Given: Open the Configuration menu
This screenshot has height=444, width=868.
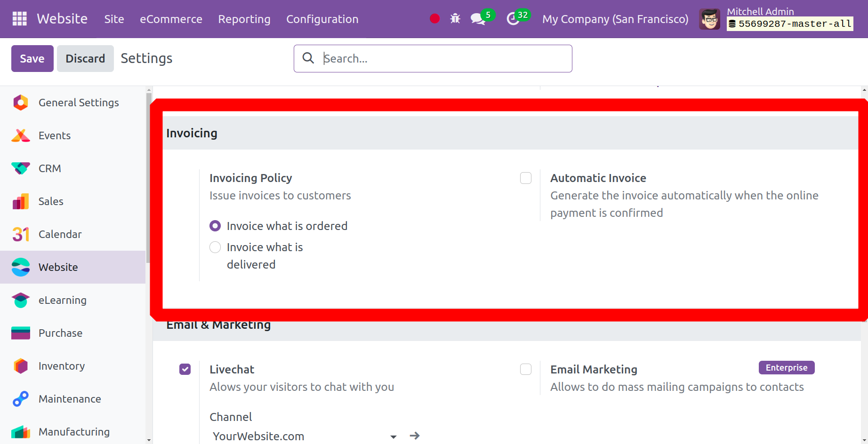Looking at the screenshot, I should pos(322,19).
